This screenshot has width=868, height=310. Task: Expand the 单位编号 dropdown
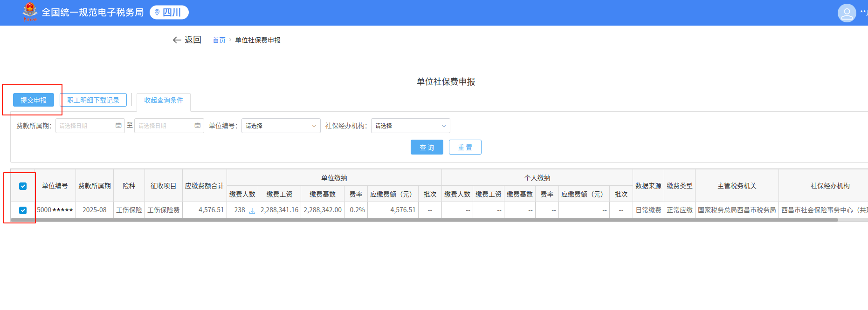click(281, 126)
